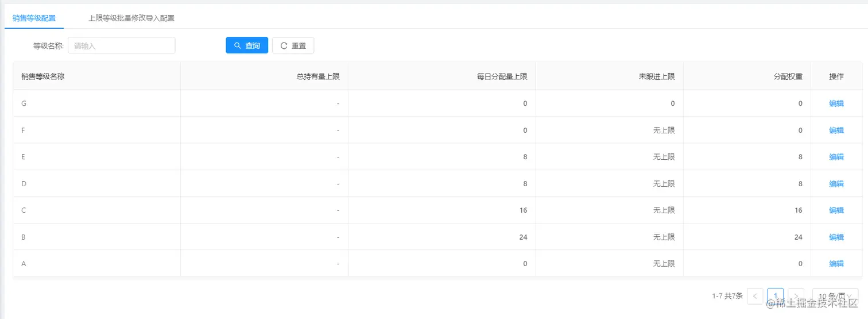Edit the row for level D
The height and width of the screenshot is (319, 868).
pyautogui.click(x=836, y=184)
